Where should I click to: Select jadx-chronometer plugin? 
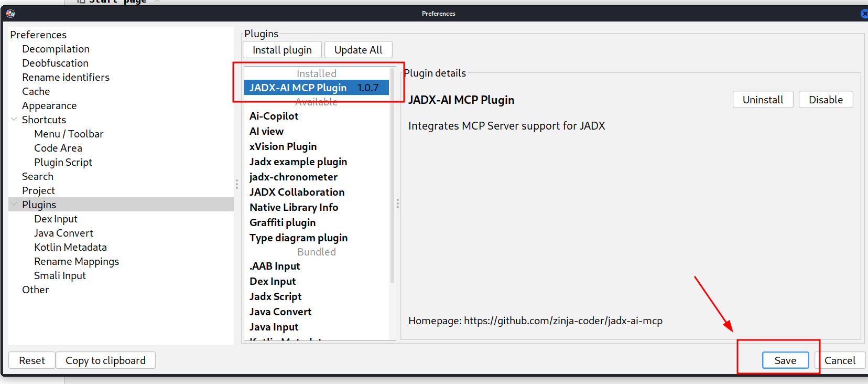317,177
